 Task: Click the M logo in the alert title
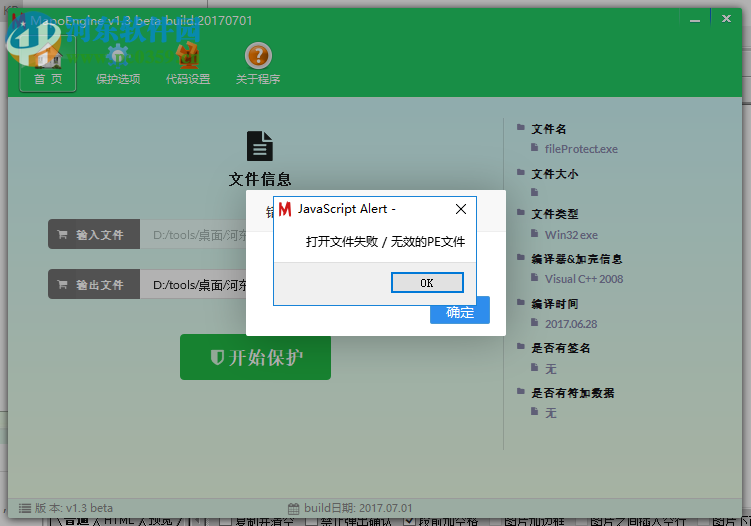pos(285,209)
